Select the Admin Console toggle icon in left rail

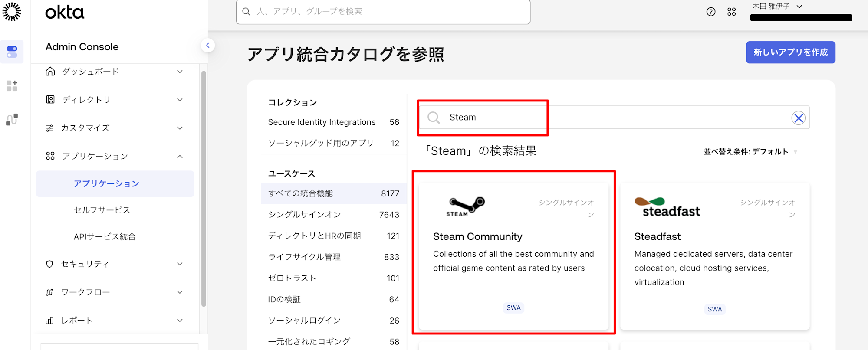pyautogui.click(x=12, y=52)
